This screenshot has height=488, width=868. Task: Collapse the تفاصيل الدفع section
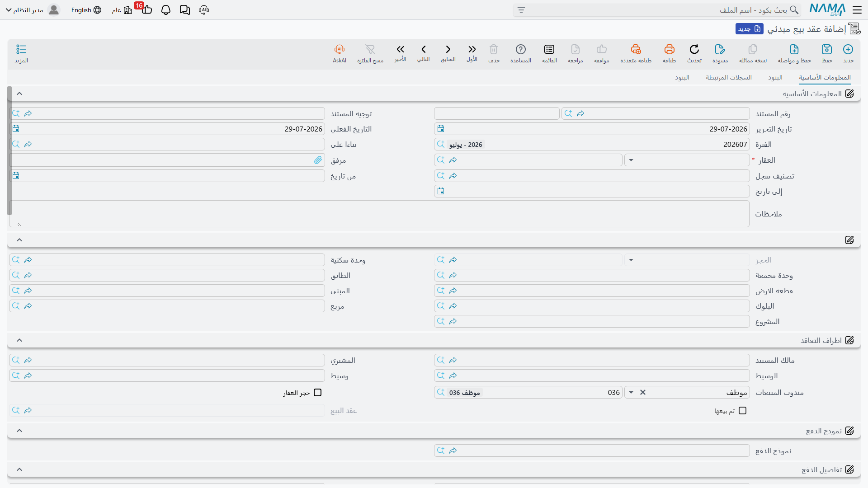pos(19,469)
